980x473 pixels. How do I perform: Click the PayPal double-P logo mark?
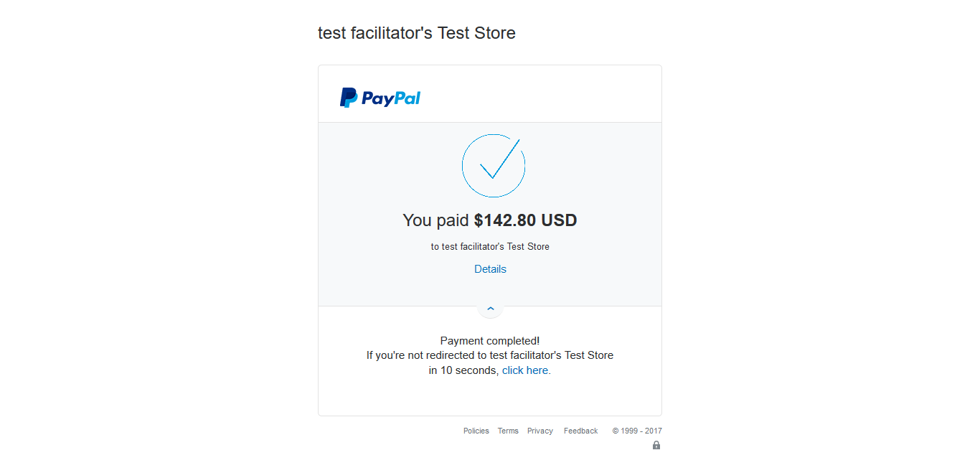pos(348,98)
